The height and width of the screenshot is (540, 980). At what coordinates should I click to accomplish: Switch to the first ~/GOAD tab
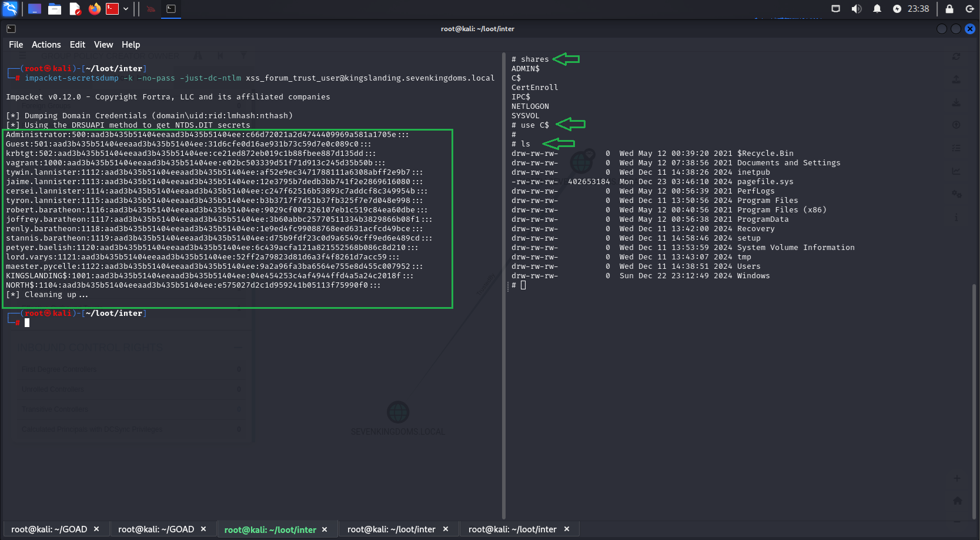[x=49, y=529]
